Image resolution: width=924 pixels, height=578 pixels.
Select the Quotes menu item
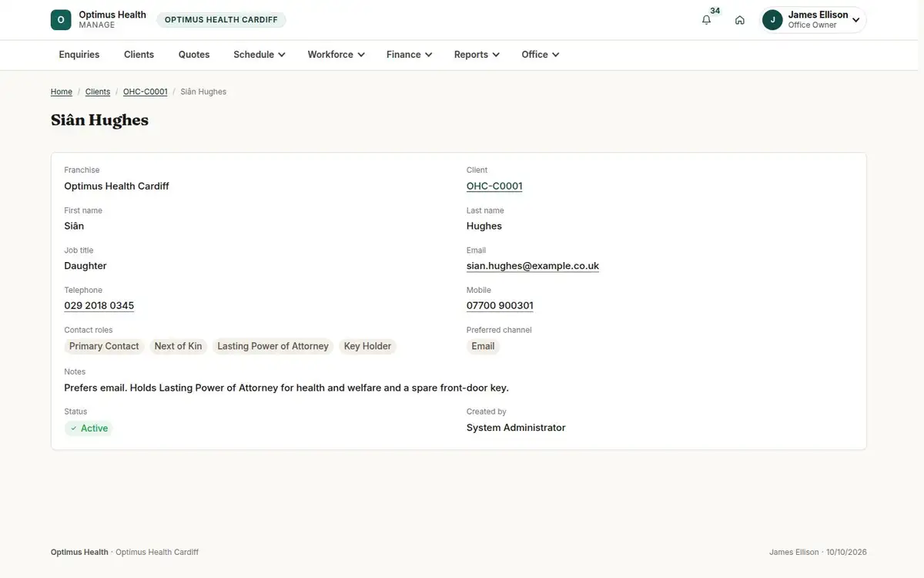click(194, 55)
